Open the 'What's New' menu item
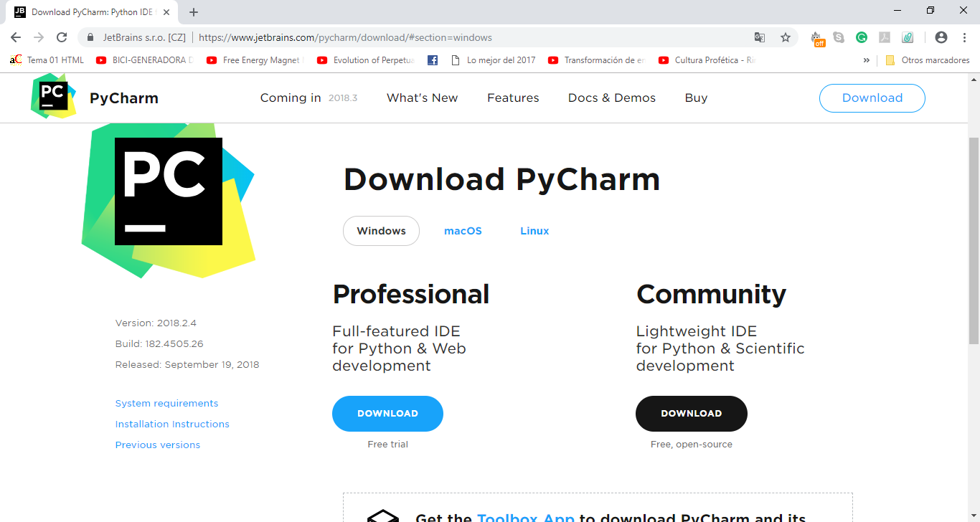This screenshot has height=522, width=980. click(422, 98)
